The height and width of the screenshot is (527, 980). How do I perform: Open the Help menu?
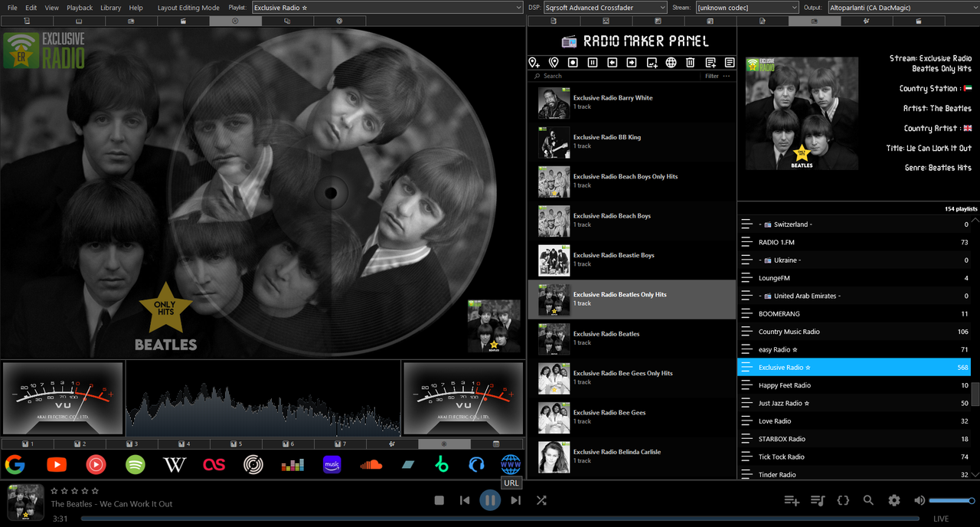[136, 8]
